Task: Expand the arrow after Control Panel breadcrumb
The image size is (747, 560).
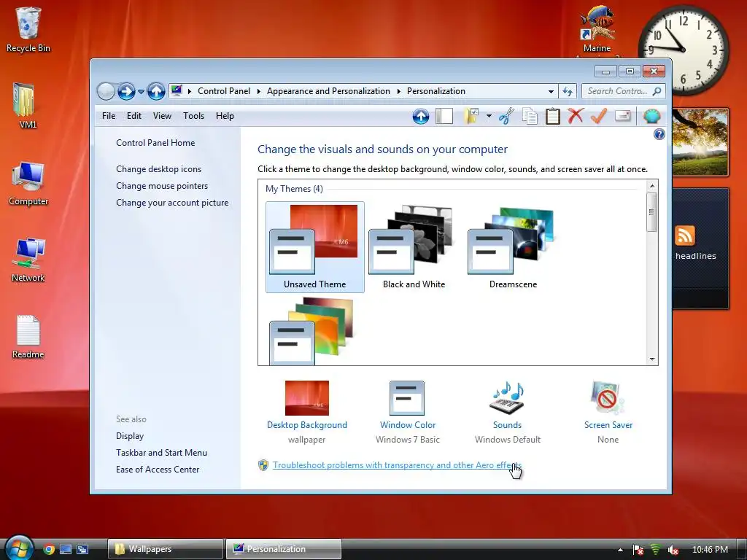Action: tap(259, 91)
